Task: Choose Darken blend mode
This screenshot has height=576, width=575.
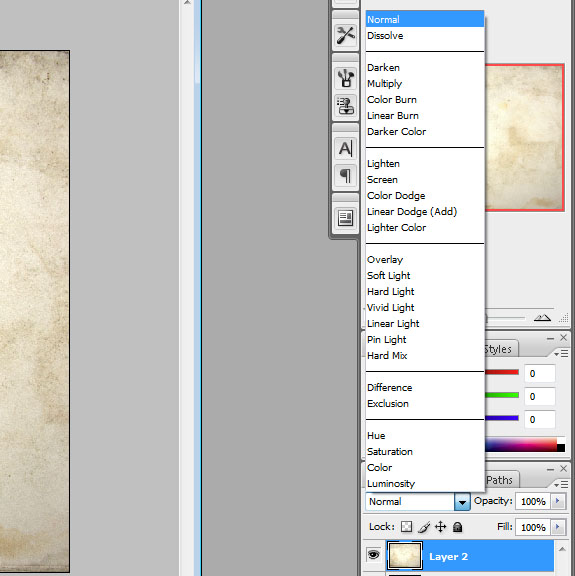Action: tap(425, 68)
